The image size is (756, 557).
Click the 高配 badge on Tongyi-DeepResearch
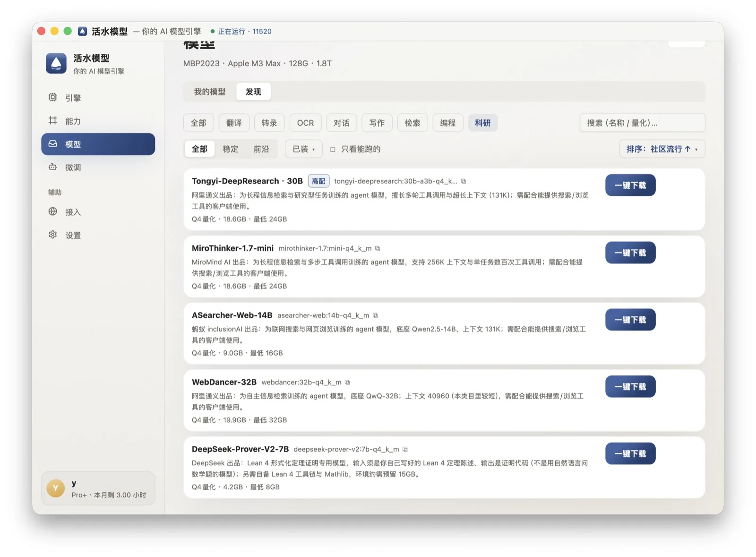pos(318,181)
